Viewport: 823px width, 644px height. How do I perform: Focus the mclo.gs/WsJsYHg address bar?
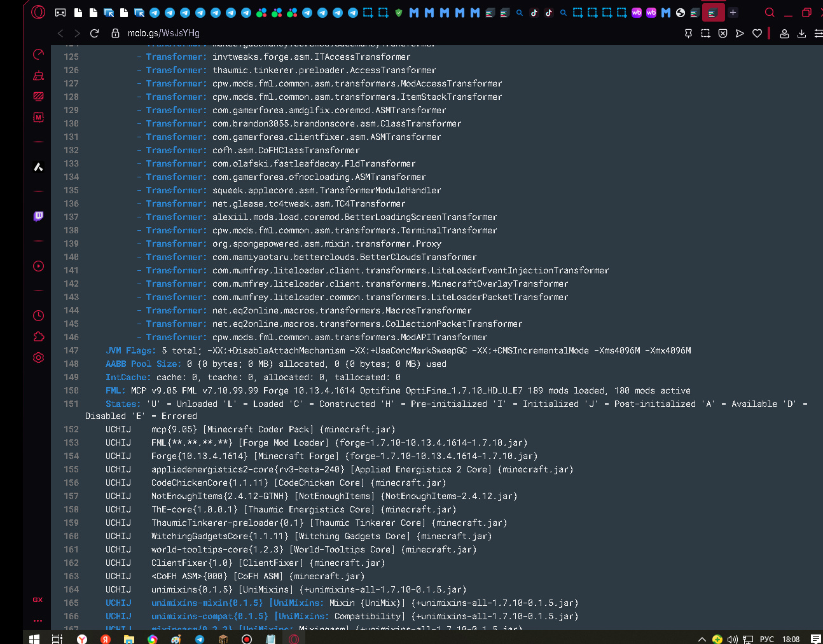pos(163,33)
